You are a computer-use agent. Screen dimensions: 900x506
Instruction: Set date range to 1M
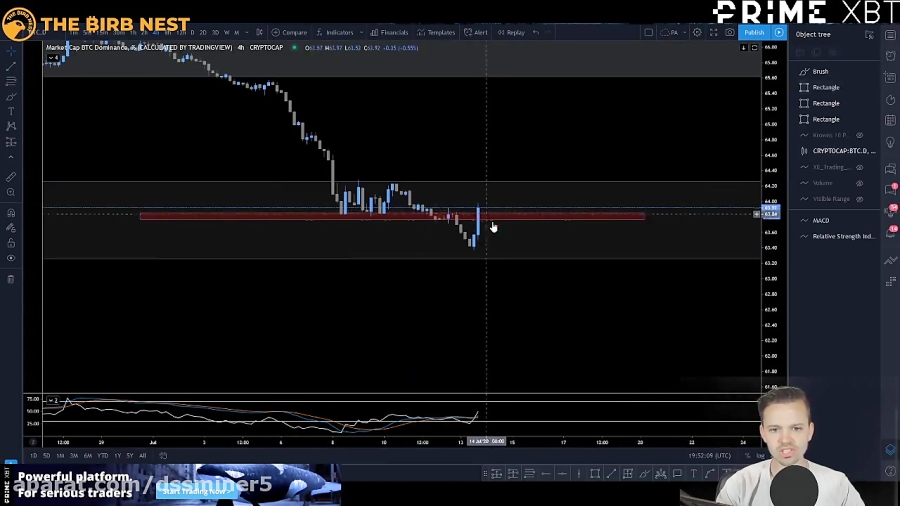click(60, 456)
